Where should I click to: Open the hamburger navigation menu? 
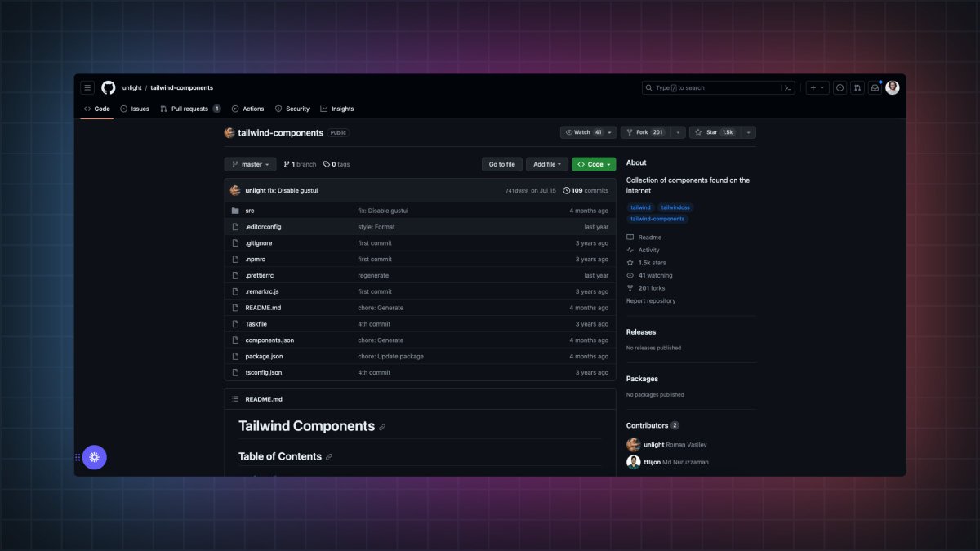87,87
